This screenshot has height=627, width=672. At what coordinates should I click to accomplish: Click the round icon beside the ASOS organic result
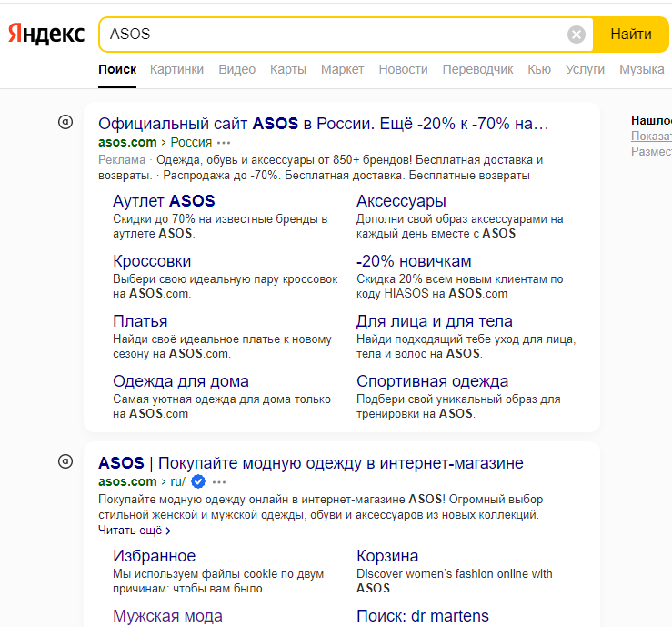pos(65,461)
